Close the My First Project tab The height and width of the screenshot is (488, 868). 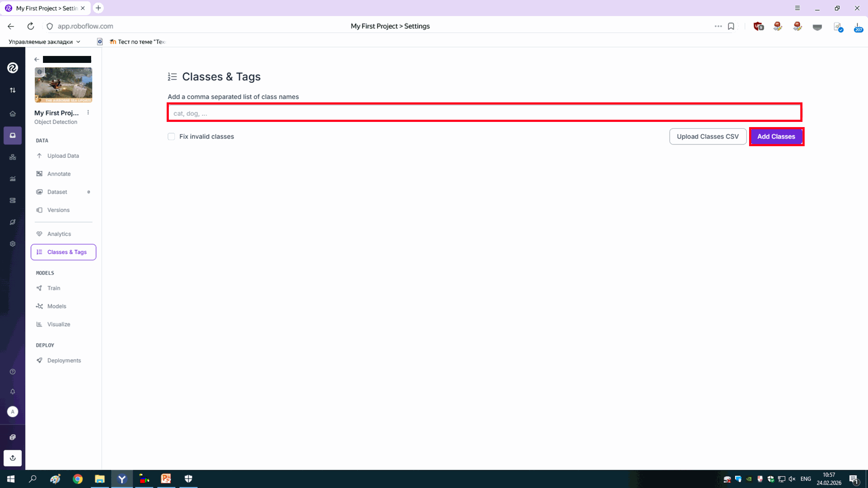[83, 8]
